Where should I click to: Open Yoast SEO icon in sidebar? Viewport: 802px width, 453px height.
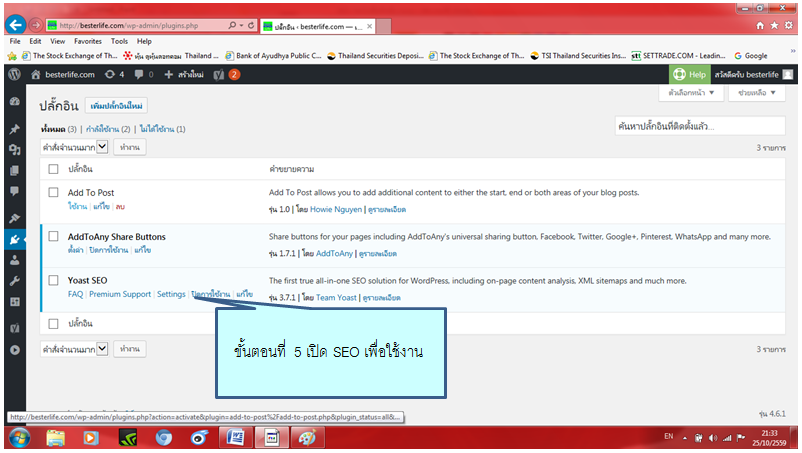point(15,328)
